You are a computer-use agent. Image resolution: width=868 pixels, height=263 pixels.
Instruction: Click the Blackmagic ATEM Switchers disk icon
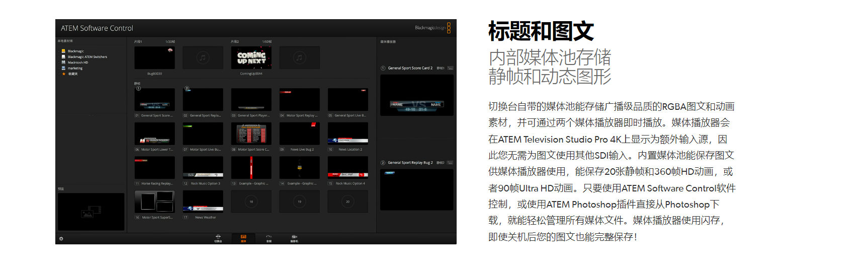[x=63, y=57]
